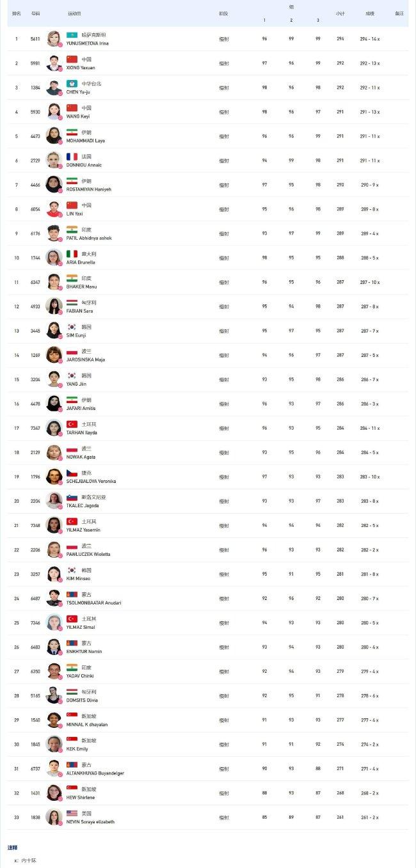Click the gender badge on YUNUSMETOVA Irina's photo
Viewport: 416px width, 868px height.
tap(60, 45)
